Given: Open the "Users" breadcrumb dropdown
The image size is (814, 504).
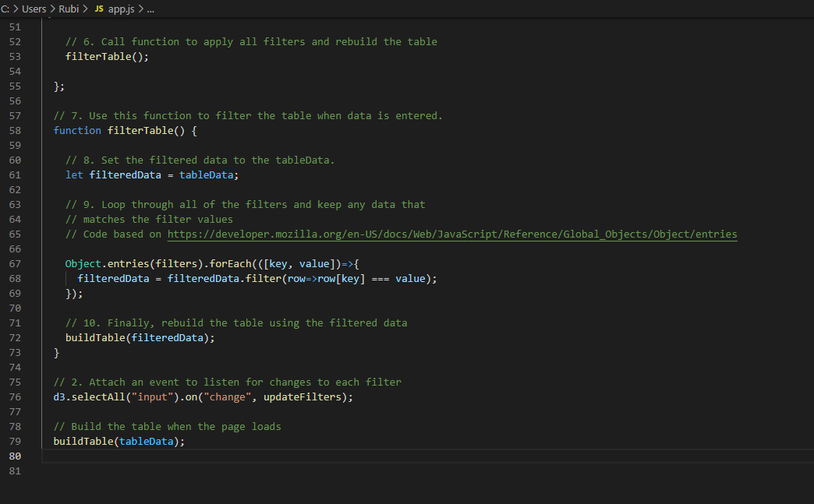Looking at the screenshot, I should (x=34, y=9).
